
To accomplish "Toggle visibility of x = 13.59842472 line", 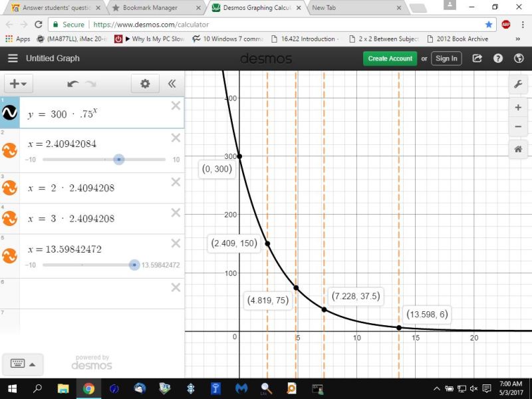I will click(9, 256).
